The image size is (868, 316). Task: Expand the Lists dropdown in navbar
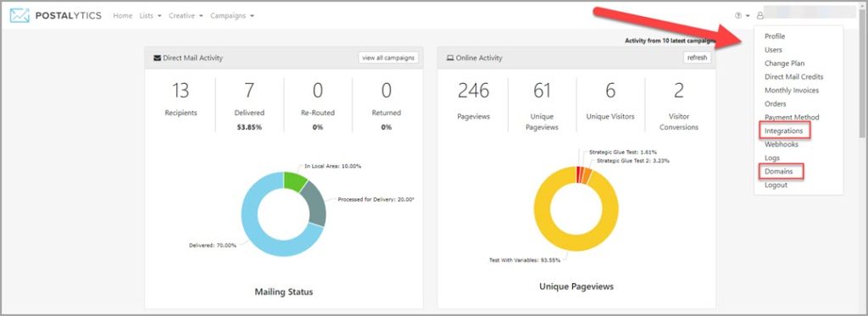pos(150,15)
